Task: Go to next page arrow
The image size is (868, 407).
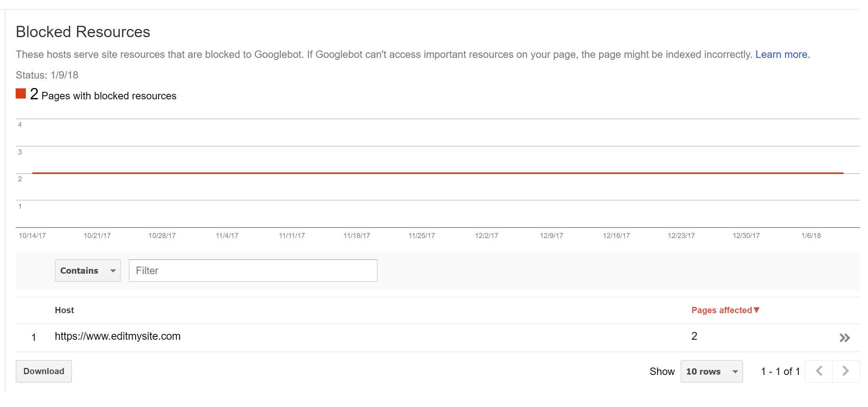Action: 845,371
